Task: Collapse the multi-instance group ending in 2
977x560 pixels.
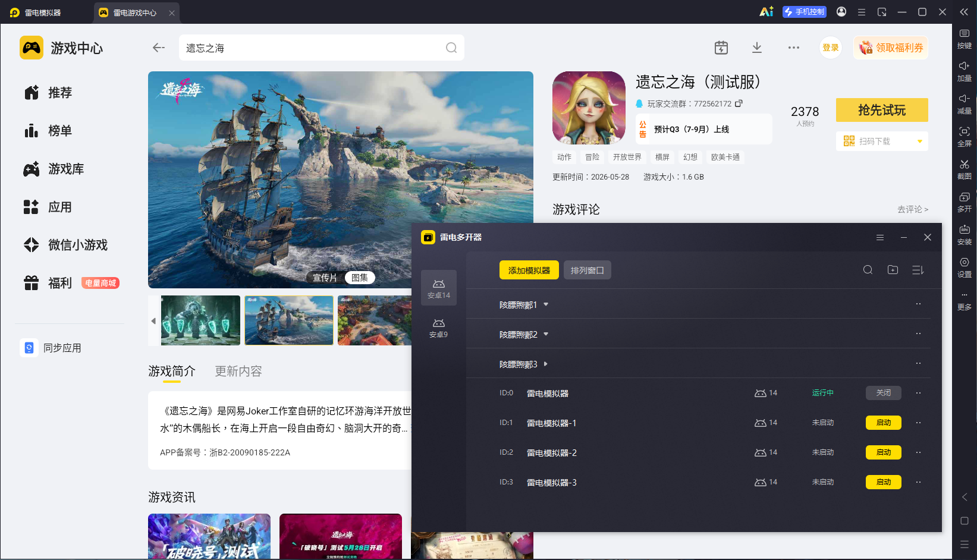Action: point(546,334)
